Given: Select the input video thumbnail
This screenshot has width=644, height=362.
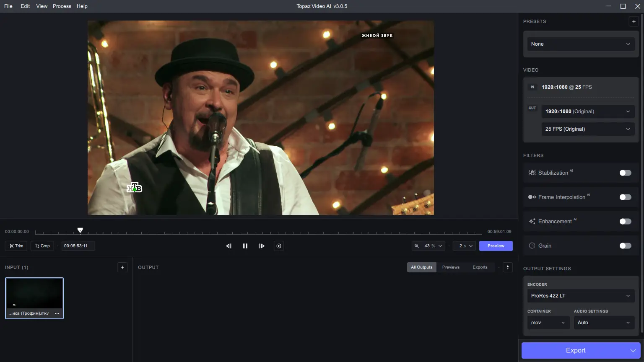Looking at the screenshot, I should point(34,298).
